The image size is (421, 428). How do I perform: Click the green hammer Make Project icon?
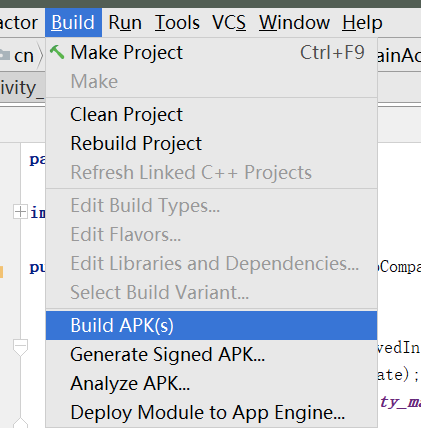pos(57,52)
